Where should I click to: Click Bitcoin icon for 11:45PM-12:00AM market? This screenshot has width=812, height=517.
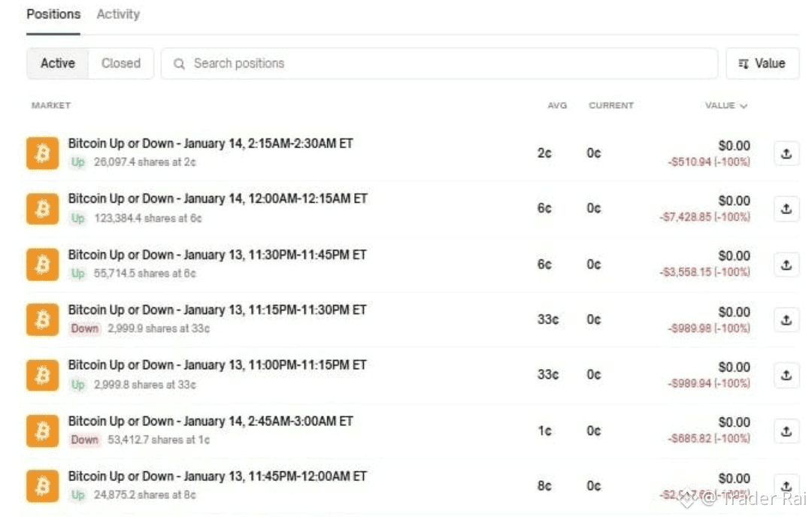(42, 485)
